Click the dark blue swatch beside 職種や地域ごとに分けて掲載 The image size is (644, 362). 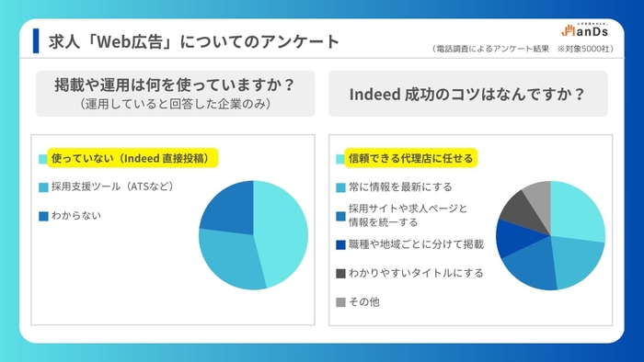pos(340,245)
